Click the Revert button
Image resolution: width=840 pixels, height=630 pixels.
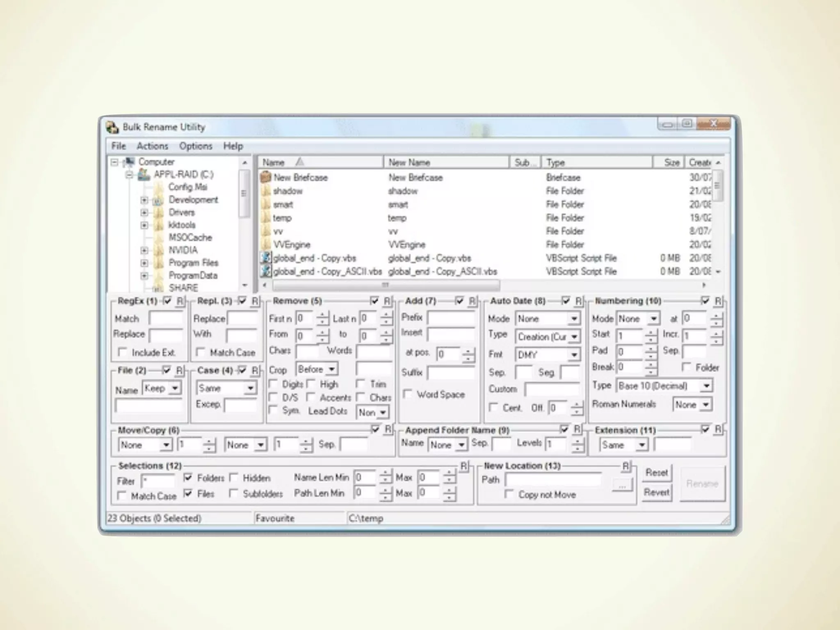[x=656, y=492]
